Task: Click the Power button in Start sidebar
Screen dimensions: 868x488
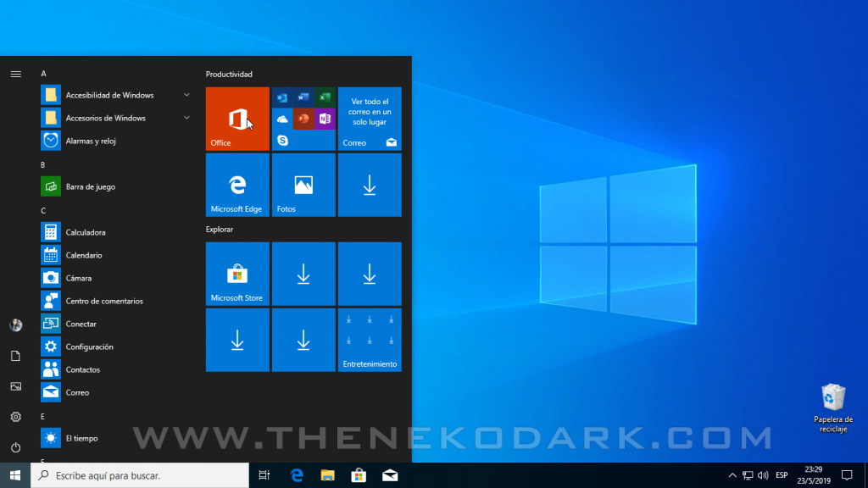Action: (x=15, y=447)
